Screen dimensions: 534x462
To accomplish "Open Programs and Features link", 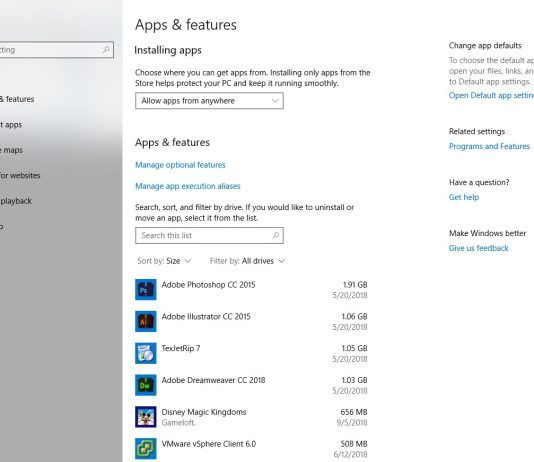I will pos(489,146).
